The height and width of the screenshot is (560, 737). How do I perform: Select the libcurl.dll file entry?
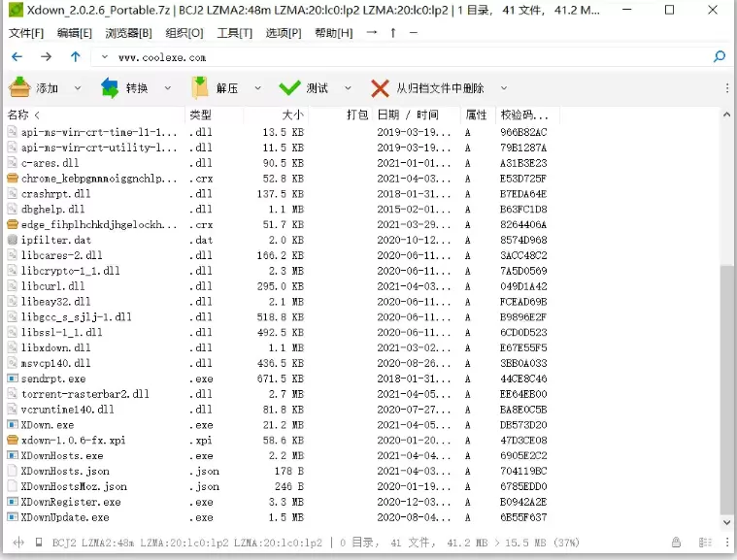52,286
